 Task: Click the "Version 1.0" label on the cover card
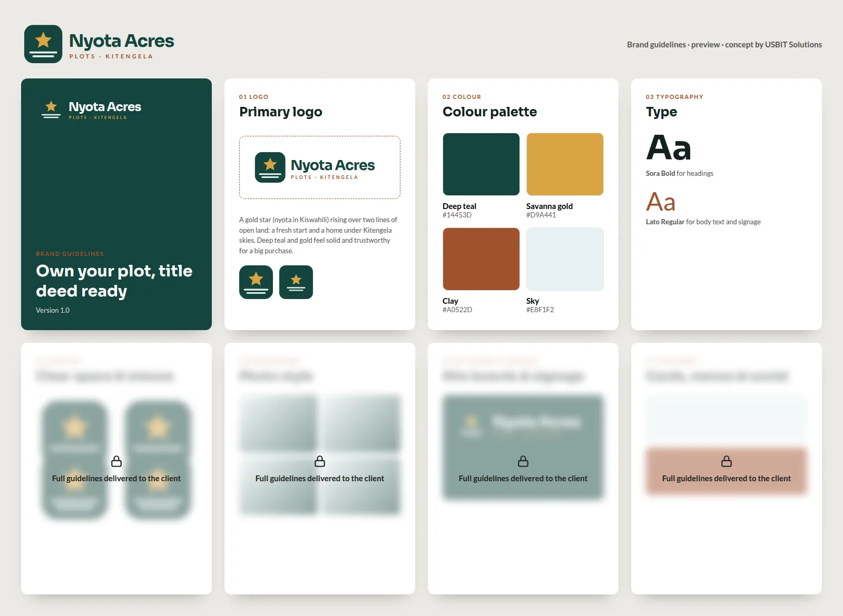pyautogui.click(x=53, y=310)
